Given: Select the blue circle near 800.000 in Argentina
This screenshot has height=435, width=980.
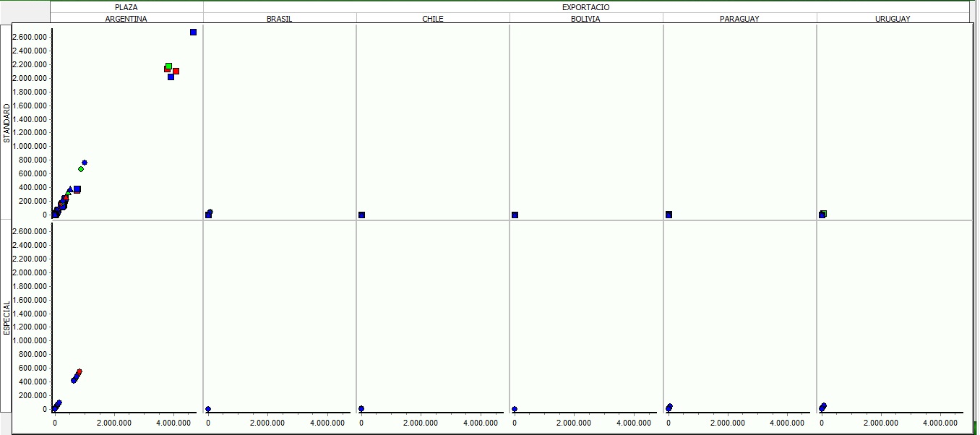Looking at the screenshot, I should [85, 163].
